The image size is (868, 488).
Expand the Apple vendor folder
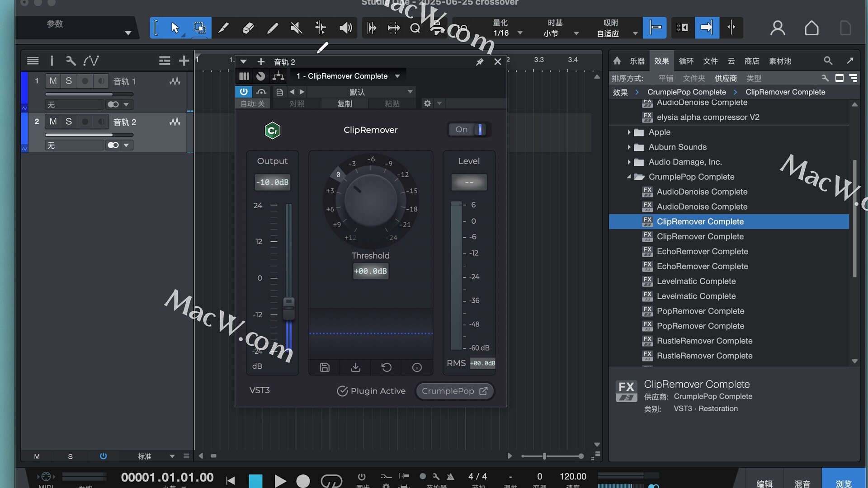click(629, 132)
